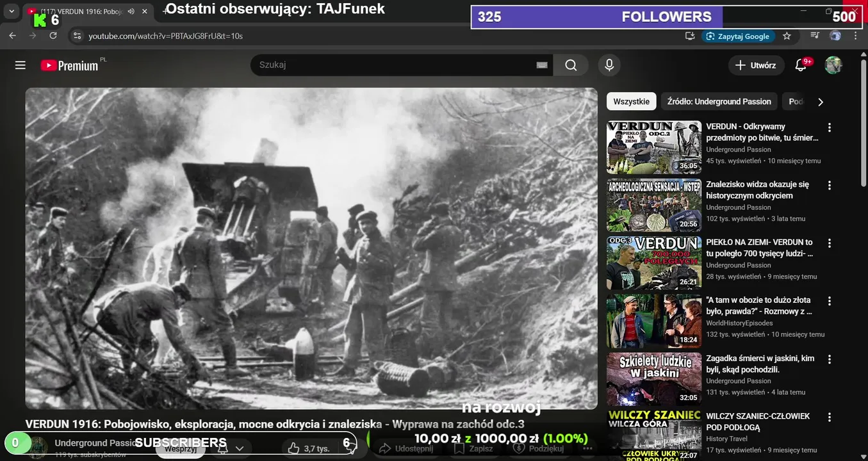Open 'WILCZY SZANIEC-CZŁOWIEK POD PODŁOGĄ' title

[x=758, y=421]
